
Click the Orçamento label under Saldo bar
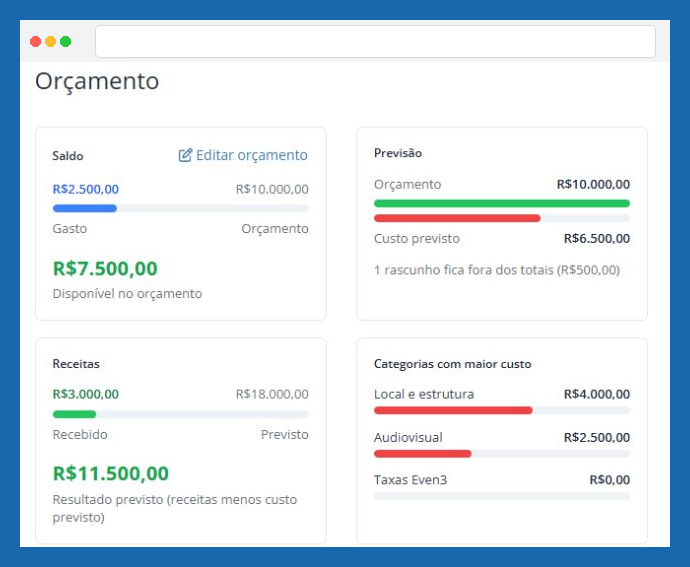(x=275, y=229)
